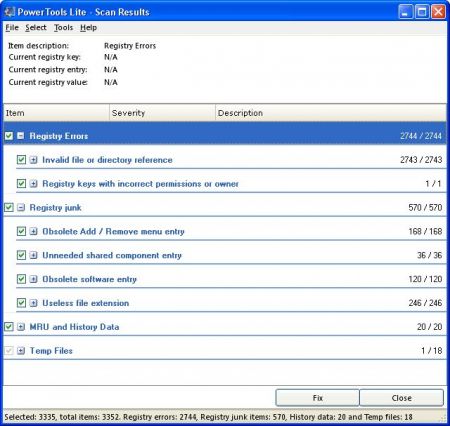This screenshot has width=450, height=426.
Task: Open the File menu
Action: pos(12,28)
